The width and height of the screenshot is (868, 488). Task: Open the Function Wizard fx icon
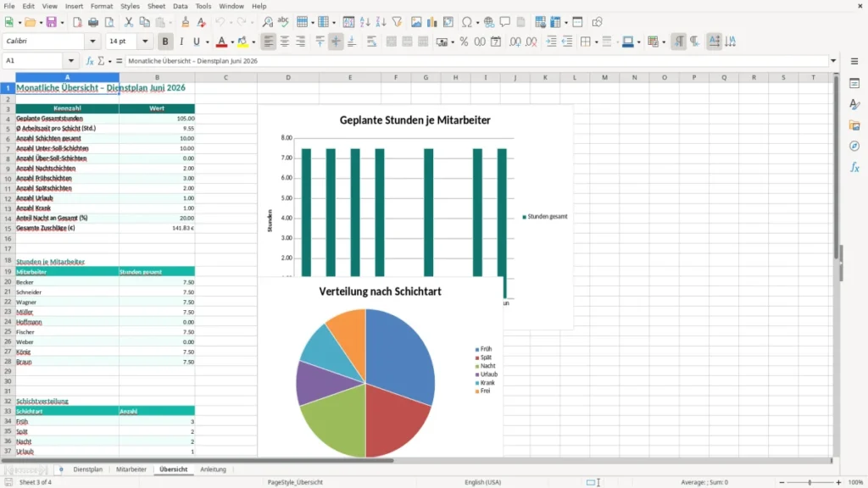pos(90,61)
